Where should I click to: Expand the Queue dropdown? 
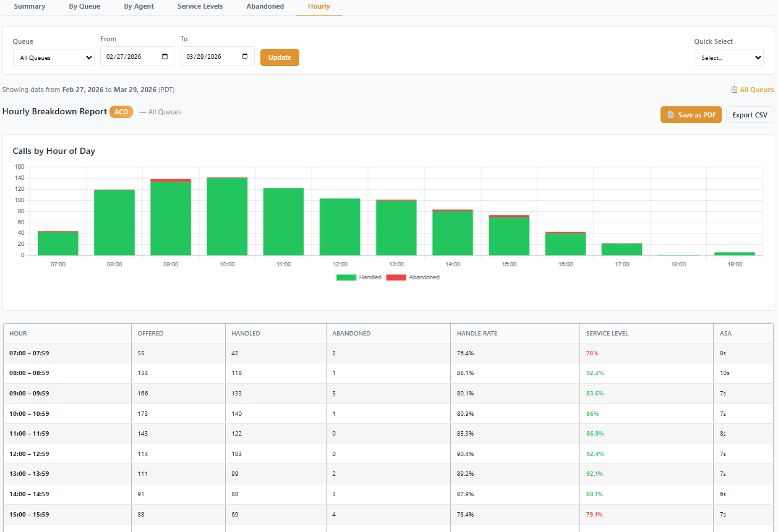[x=54, y=57]
